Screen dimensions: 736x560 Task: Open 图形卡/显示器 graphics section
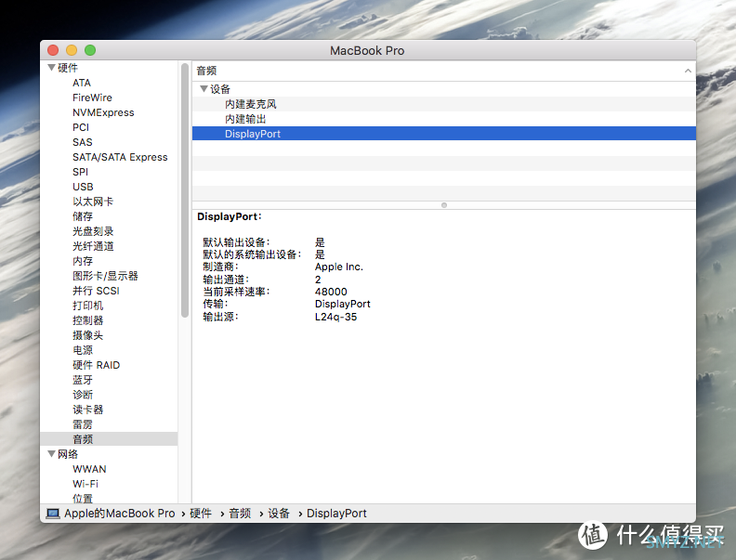click(x=105, y=276)
